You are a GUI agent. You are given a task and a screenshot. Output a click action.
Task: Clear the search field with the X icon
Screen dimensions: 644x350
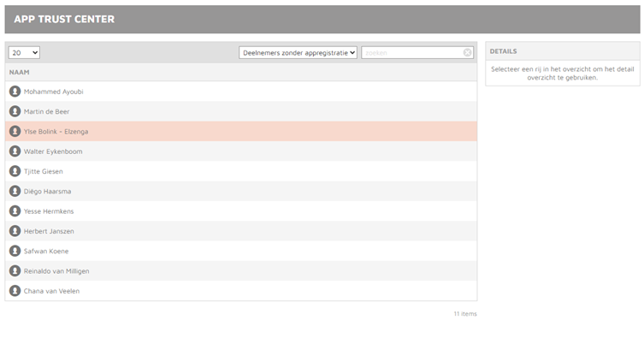click(468, 52)
